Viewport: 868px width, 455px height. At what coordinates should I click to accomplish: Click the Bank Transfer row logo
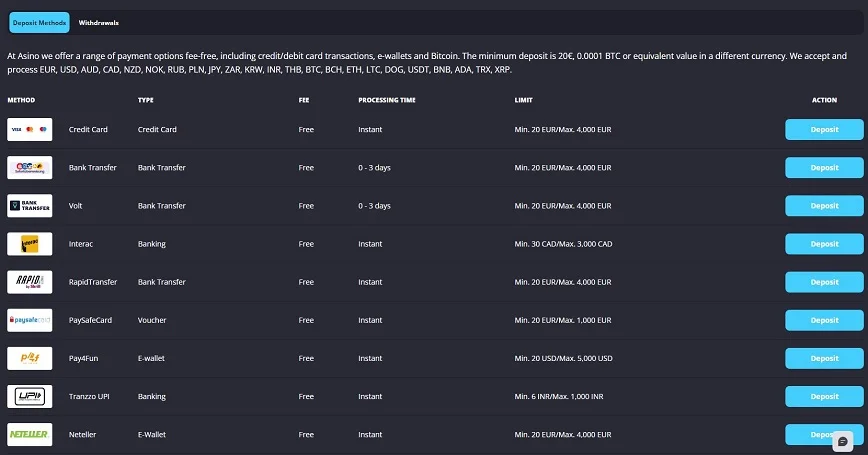tap(30, 168)
